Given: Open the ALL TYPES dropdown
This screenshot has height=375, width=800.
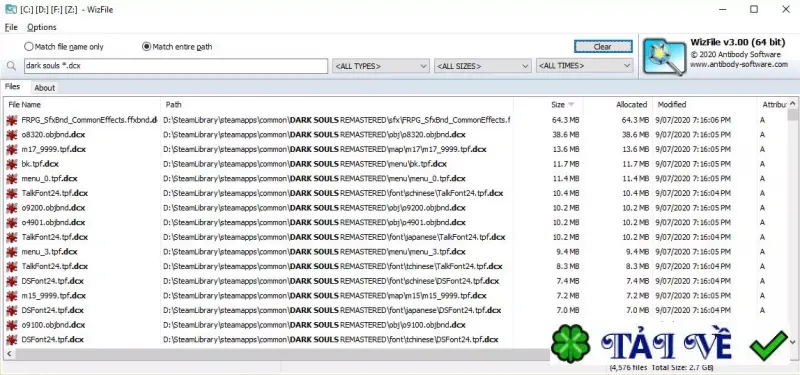Looking at the screenshot, I should (381, 66).
